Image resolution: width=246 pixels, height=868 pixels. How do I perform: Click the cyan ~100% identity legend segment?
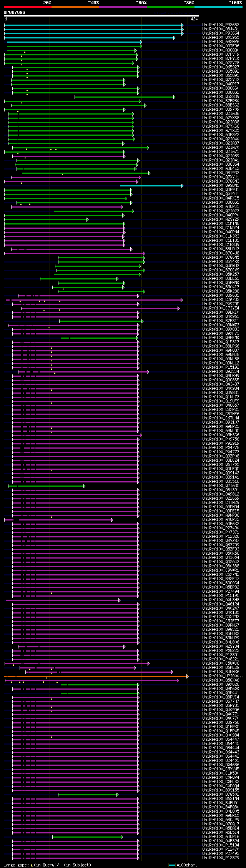218,7
